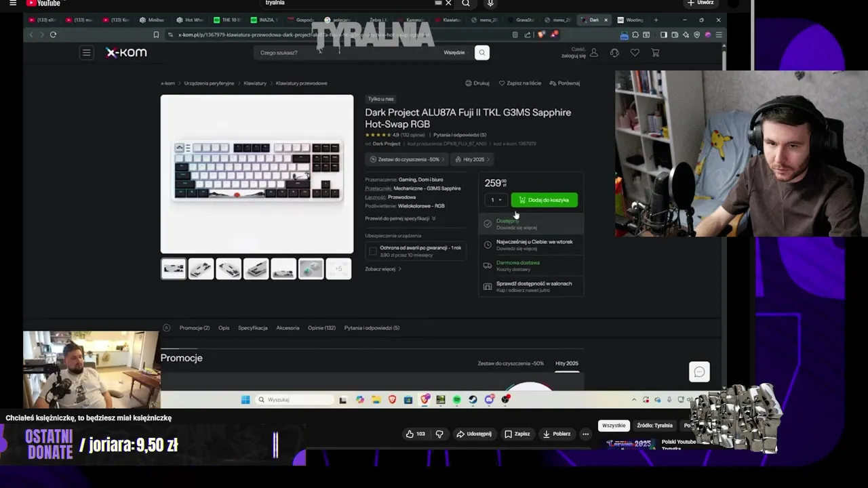Click YouTube Utwórz create button
The image size is (868, 488).
coord(701,3)
